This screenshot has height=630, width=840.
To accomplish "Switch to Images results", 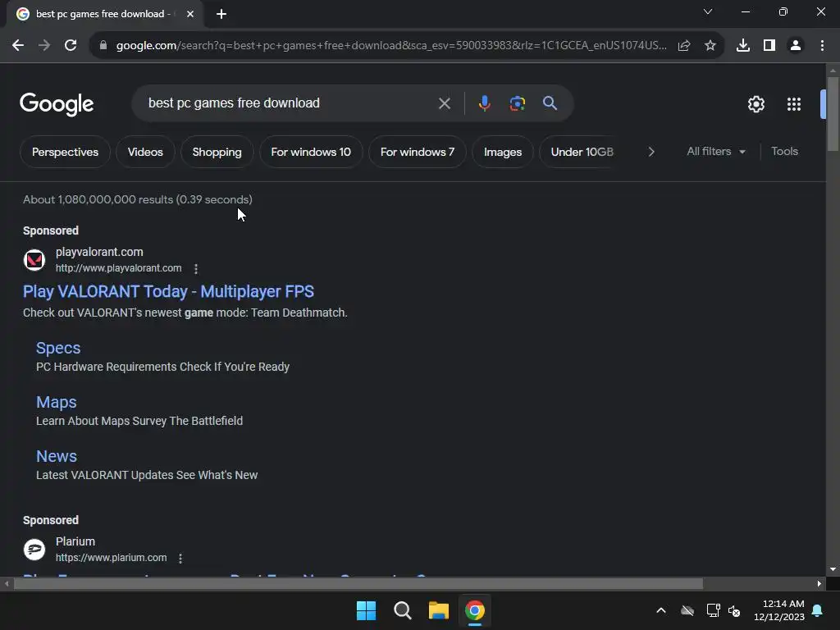I will click(x=503, y=152).
